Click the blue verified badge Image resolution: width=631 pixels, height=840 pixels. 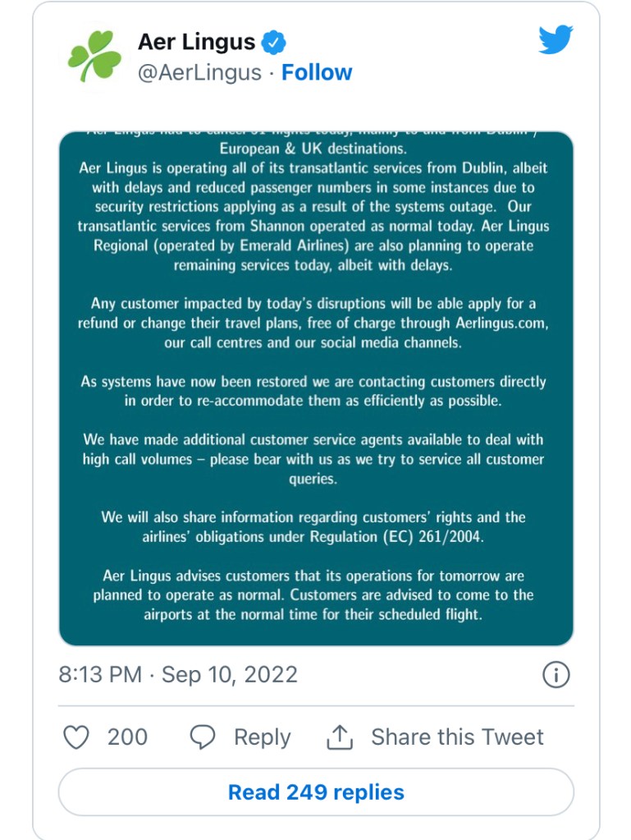pyautogui.click(x=273, y=42)
